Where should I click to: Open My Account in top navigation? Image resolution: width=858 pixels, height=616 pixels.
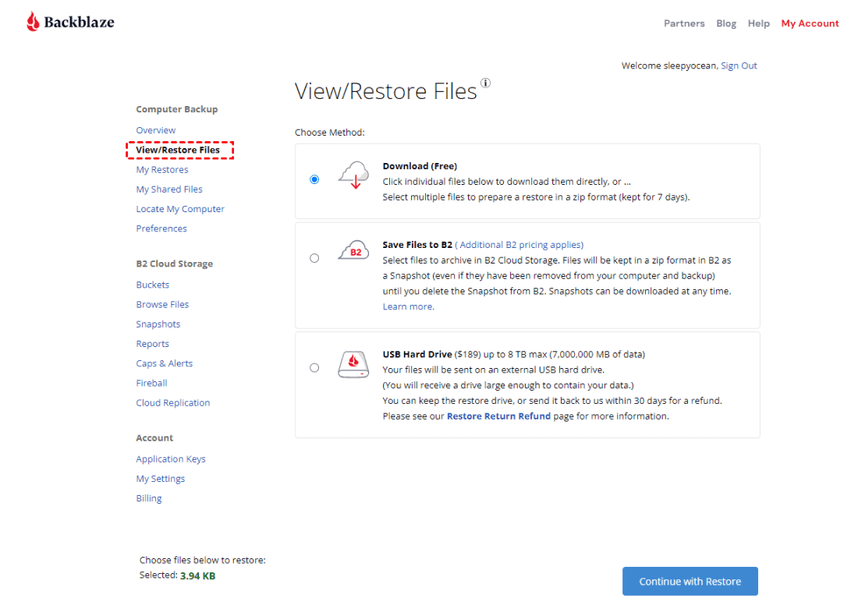click(810, 23)
